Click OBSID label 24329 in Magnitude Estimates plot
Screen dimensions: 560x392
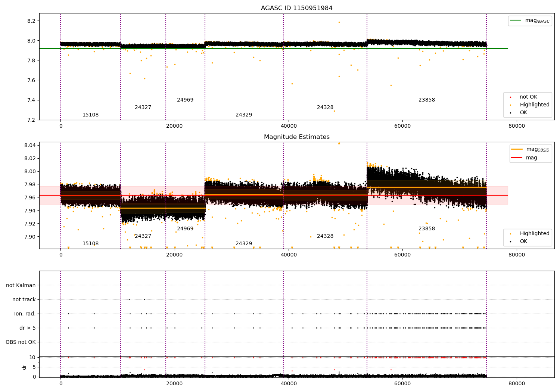(244, 244)
